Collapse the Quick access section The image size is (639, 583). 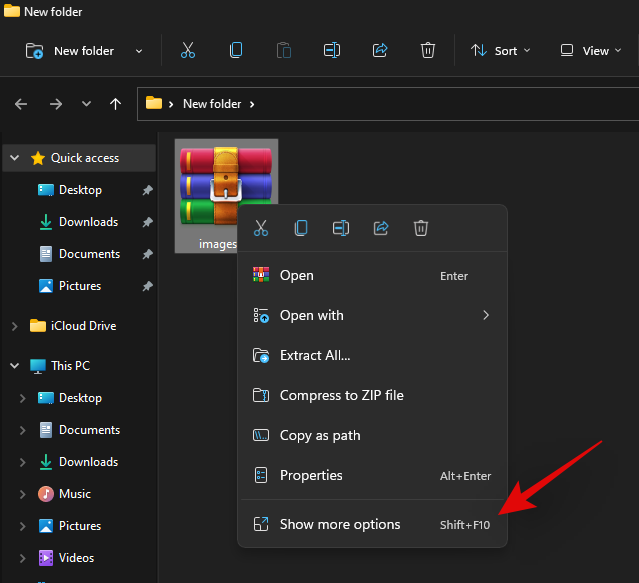(x=14, y=158)
